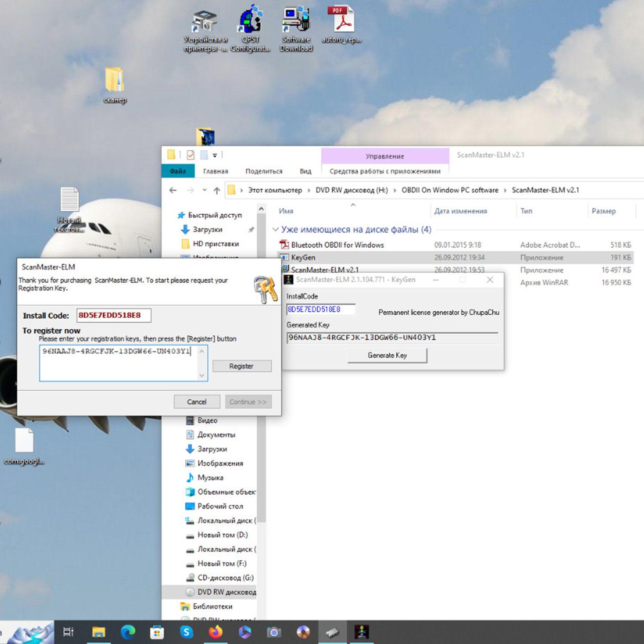Screen dimensions: 644x644
Task: Click the Generated Key field in KeyGen
Action: click(392, 338)
